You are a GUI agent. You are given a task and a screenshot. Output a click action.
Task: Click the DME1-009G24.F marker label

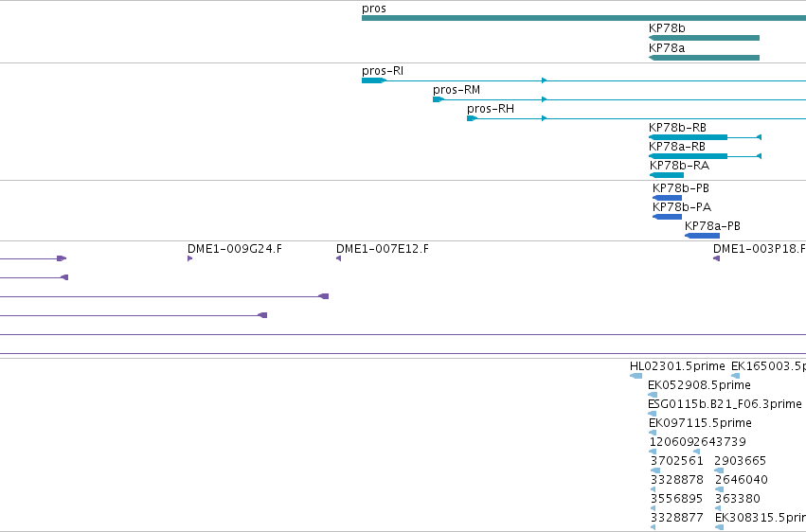coord(234,249)
